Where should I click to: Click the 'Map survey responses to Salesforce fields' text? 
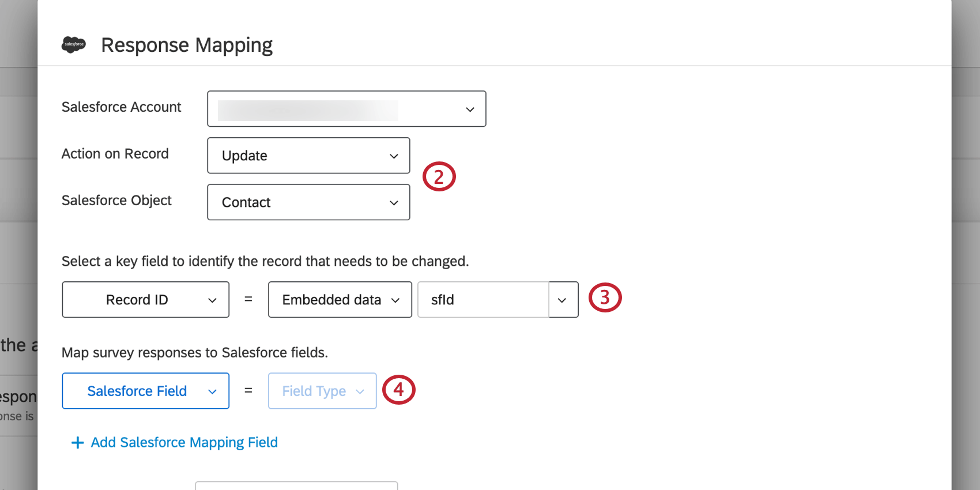(195, 353)
